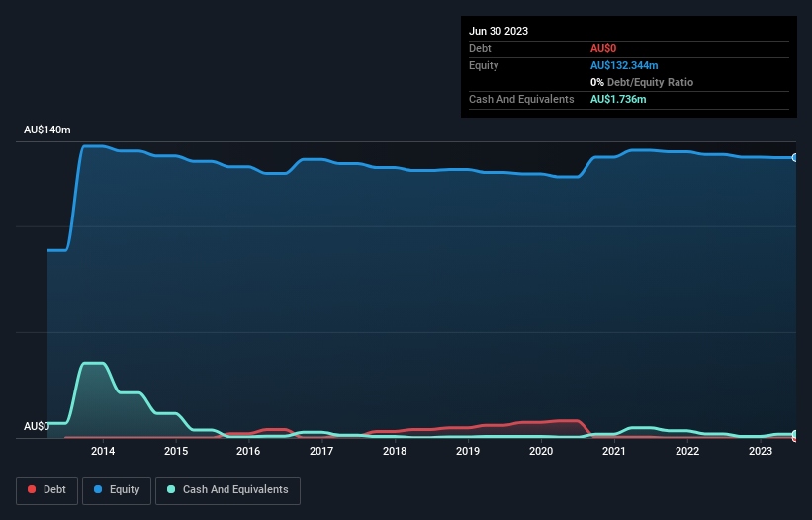
Task: Toggle the Debt legend button
Action: pyautogui.click(x=46, y=490)
